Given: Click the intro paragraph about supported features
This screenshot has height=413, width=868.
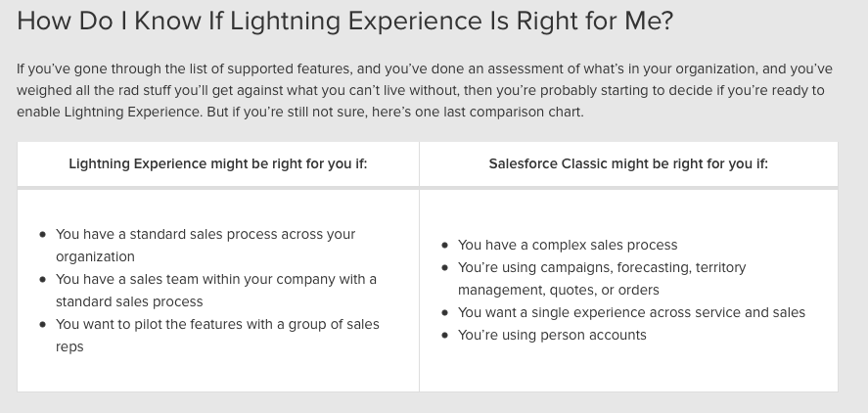Looking at the screenshot, I should [421, 90].
